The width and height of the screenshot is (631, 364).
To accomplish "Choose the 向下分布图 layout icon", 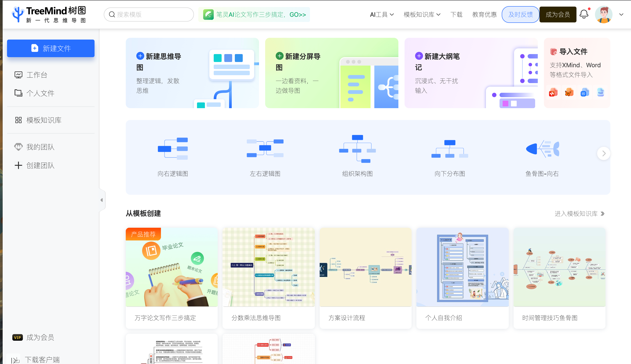I will 449,149.
